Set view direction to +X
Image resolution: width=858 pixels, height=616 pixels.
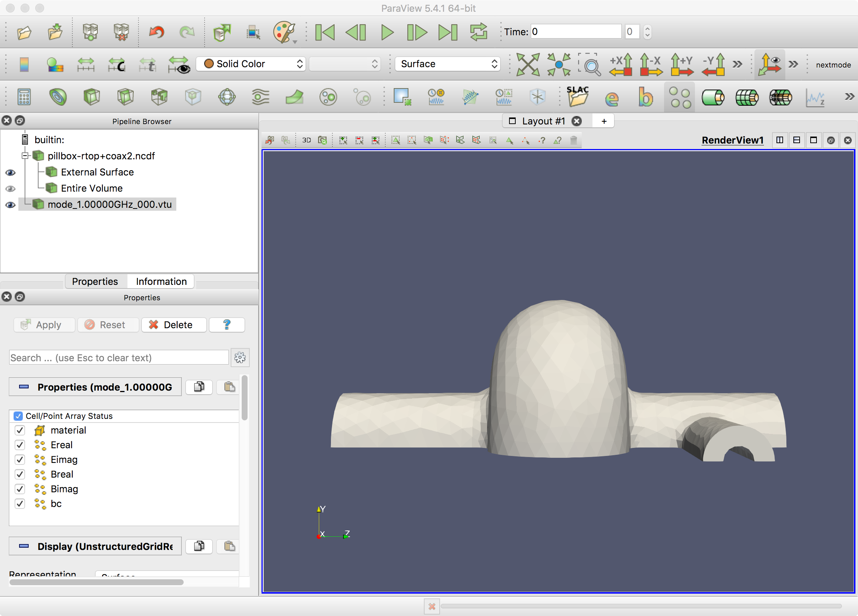point(620,65)
